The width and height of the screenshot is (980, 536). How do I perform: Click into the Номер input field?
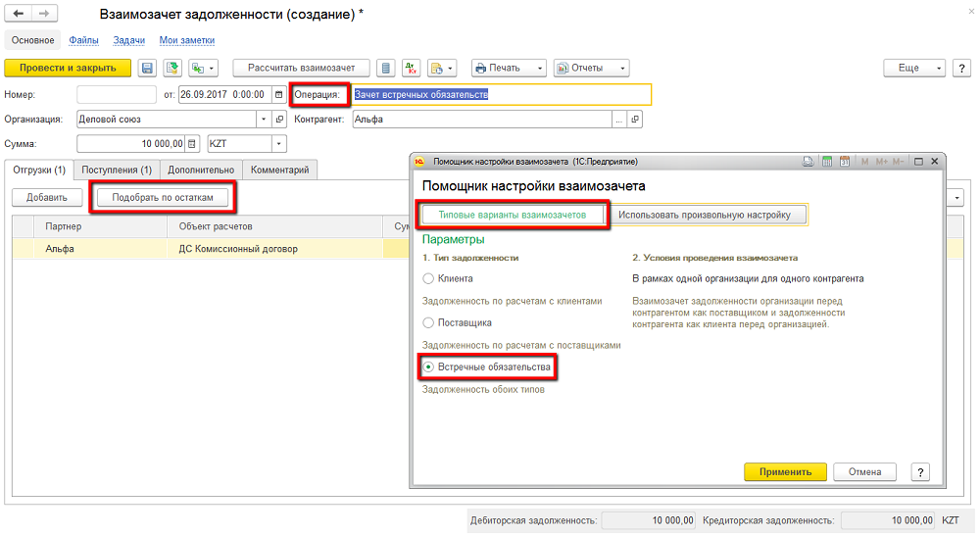116,95
